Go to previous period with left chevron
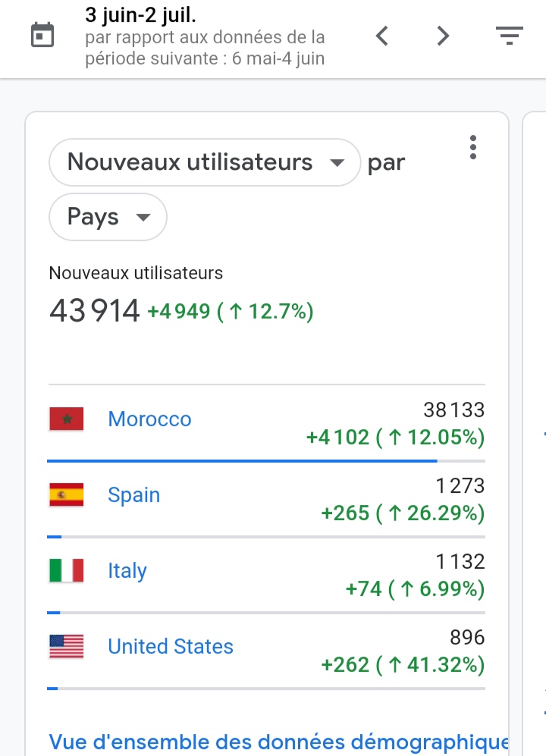This screenshot has height=756, width=546. pyautogui.click(x=382, y=36)
